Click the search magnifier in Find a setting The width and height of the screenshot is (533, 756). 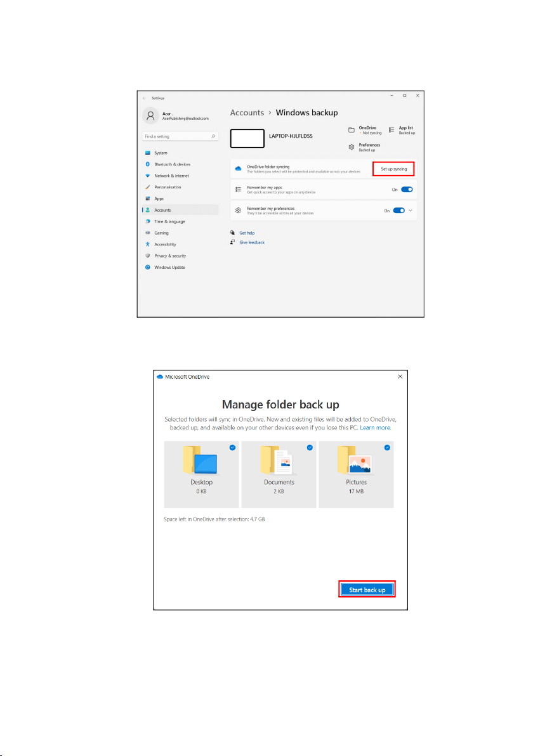point(213,136)
